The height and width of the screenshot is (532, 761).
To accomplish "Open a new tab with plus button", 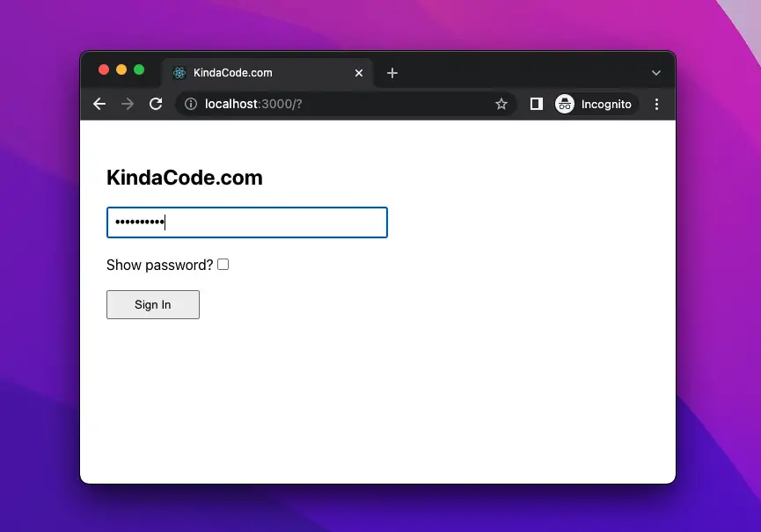I will click(x=392, y=73).
